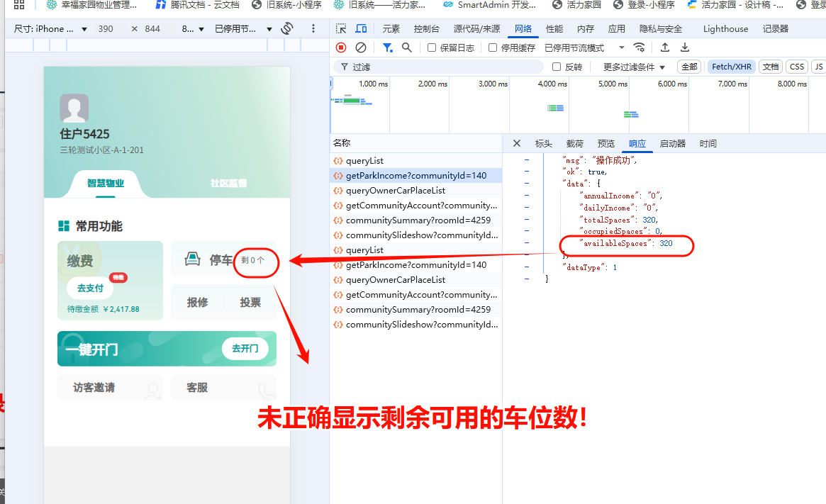
Task: Expand the 更多过滤条件 dropdown
Action: point(634,67)
